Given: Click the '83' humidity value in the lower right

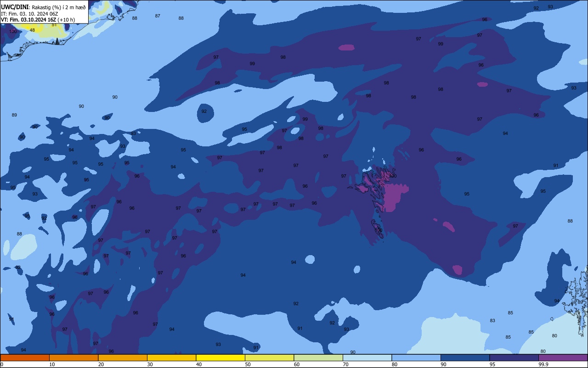Looking at the screenshot, I should [492, 321].
